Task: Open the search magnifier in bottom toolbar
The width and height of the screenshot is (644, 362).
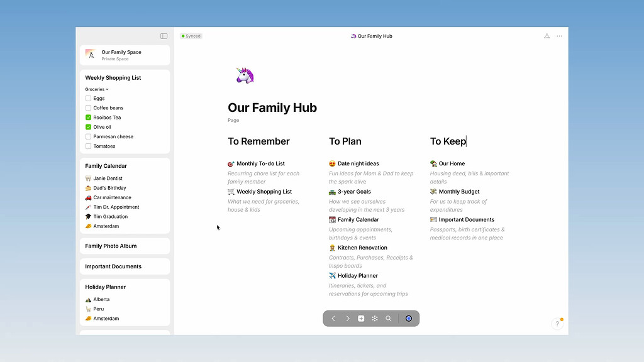Action: pyautogui.click(x=389, y=319)
